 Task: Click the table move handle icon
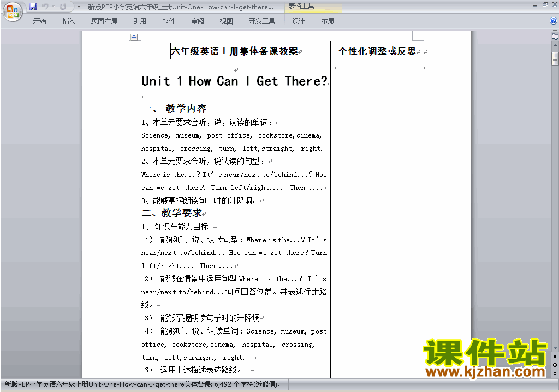coord(134,37)
